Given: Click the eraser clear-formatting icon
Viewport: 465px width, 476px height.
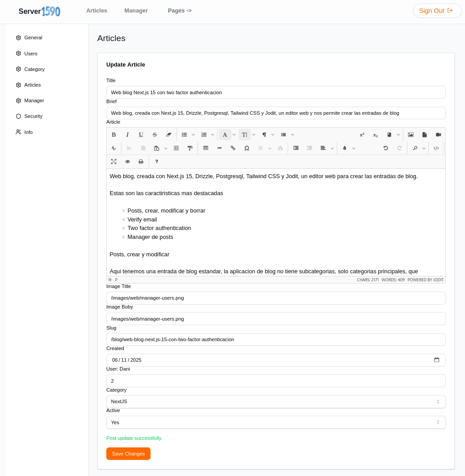Looking at the screenshot, I should click(x=168, y=134).
